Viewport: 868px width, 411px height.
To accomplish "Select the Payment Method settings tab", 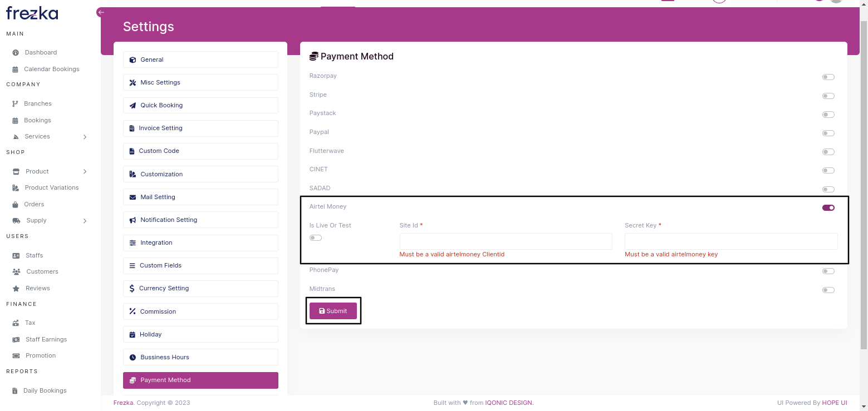I will [x=200, y=380].
